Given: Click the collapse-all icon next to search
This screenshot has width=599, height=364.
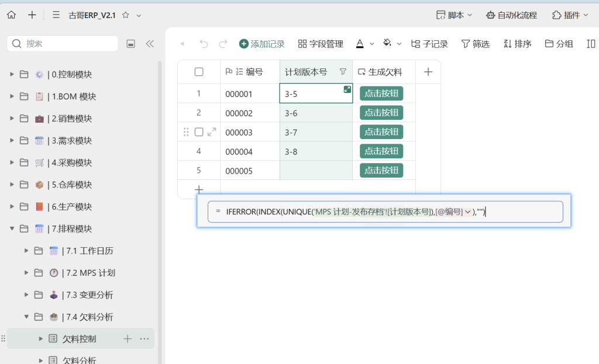Looking at the screenshot, I should click(130, 44).
